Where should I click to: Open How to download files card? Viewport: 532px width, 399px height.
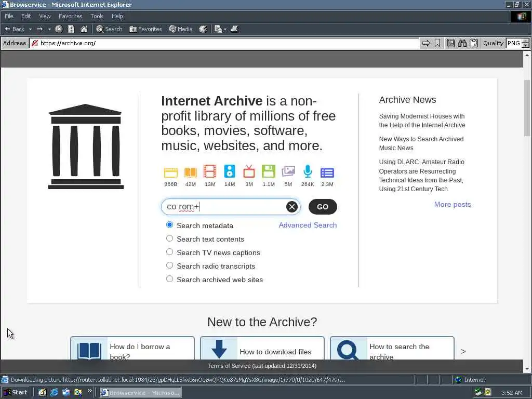click(262, 348)
